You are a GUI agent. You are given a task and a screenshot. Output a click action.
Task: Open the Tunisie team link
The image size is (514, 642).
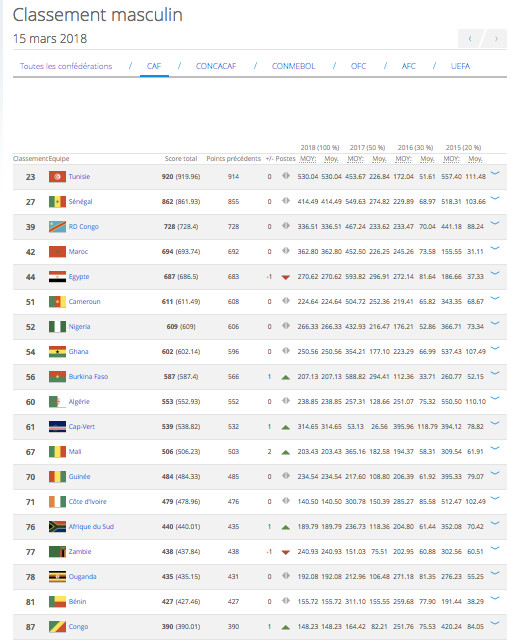[79, 176]
